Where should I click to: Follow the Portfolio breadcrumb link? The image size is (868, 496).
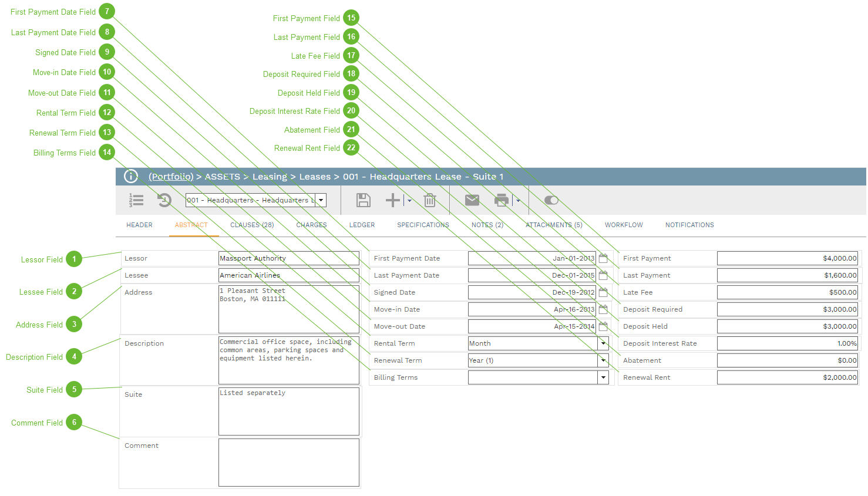click(170, 177)
